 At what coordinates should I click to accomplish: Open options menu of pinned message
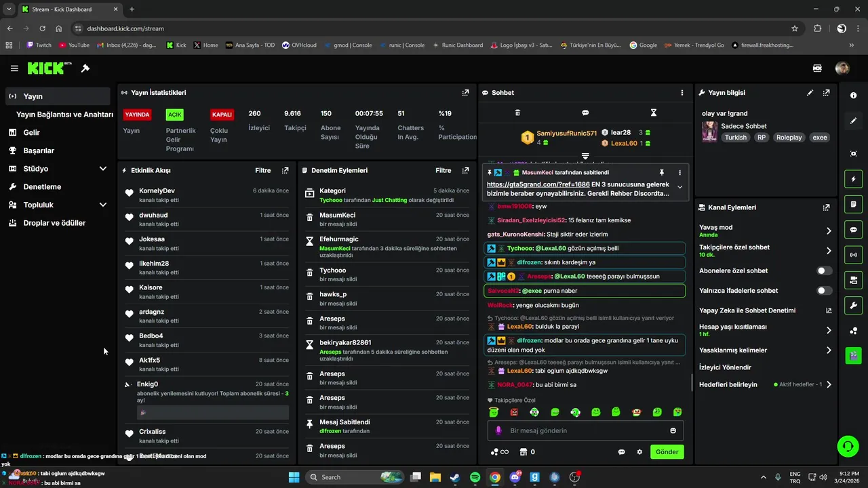coord(679,173)
